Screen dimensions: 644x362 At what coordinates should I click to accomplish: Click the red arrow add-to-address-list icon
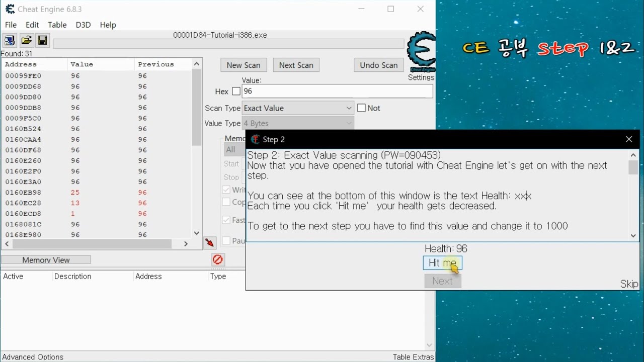point(210,243)
